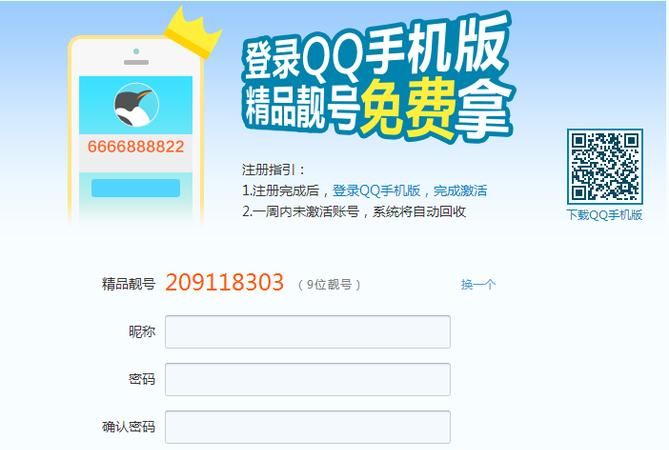Image resolution: width=669 pixels, height=450 pixels.
Task: Click the phone camera dot
Action: click(136, 52)
